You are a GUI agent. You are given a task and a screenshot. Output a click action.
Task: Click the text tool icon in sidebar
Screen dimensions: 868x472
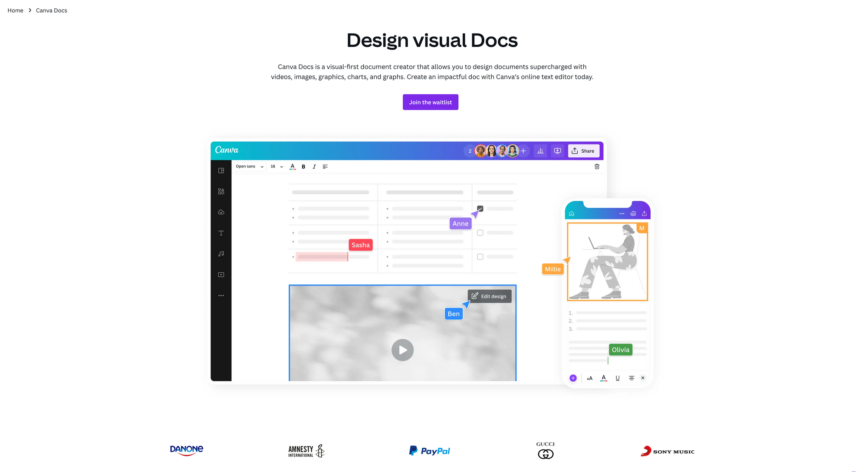pyautogui.click(x=221, y=233)
